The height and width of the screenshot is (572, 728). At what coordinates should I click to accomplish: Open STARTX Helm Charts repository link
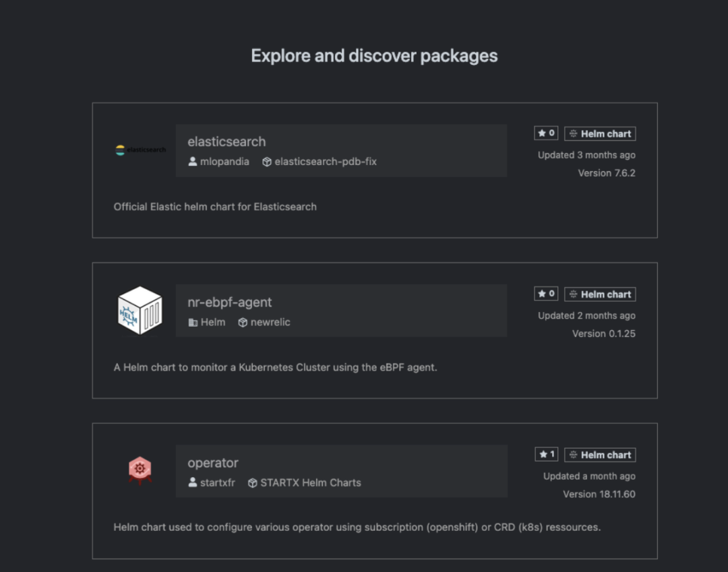tap(311, 482)
